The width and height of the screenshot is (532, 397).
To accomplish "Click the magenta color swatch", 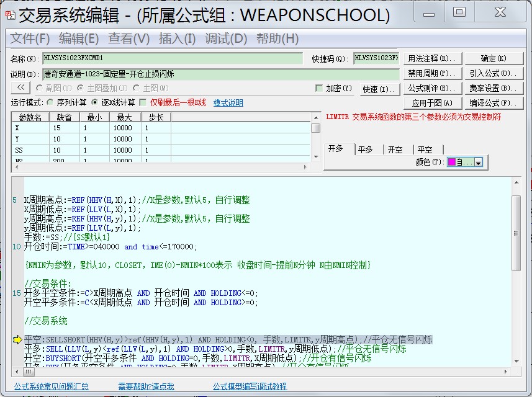I will click(x=451, y=163).
